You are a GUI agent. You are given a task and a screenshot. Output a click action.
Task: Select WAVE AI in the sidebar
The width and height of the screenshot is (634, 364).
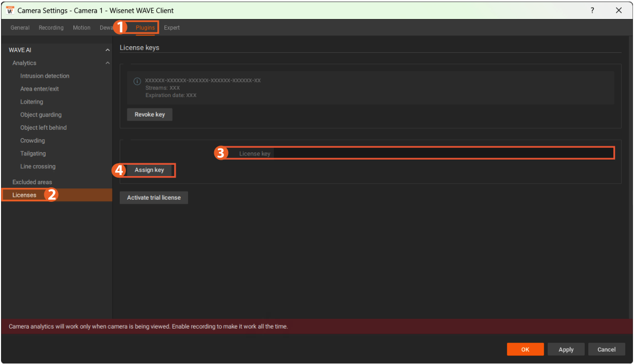[x=20, y=50]
